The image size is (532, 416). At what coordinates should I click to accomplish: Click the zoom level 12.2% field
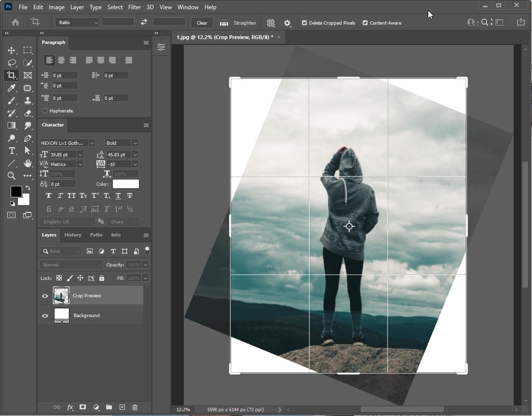[183, 410]
